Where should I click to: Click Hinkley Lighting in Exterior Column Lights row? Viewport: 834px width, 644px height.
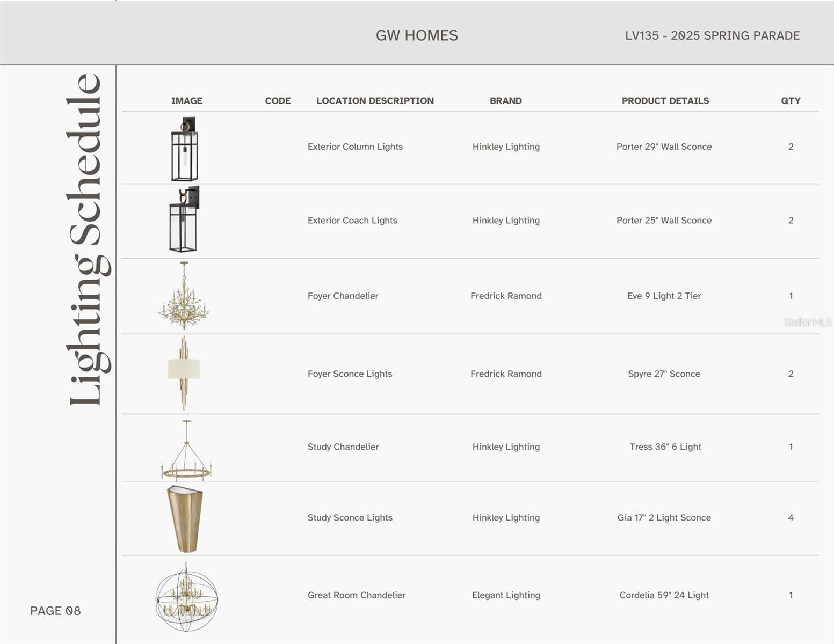[x=506, y=147]
